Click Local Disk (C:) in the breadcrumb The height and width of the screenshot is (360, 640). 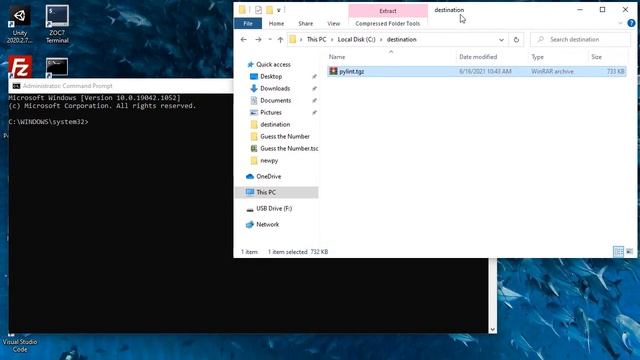(356, 40)
